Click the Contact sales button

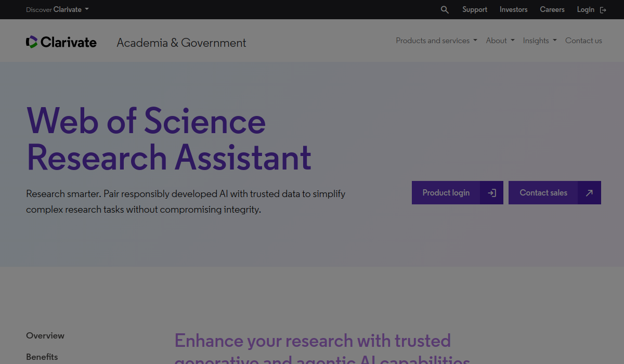pos(555,193)
